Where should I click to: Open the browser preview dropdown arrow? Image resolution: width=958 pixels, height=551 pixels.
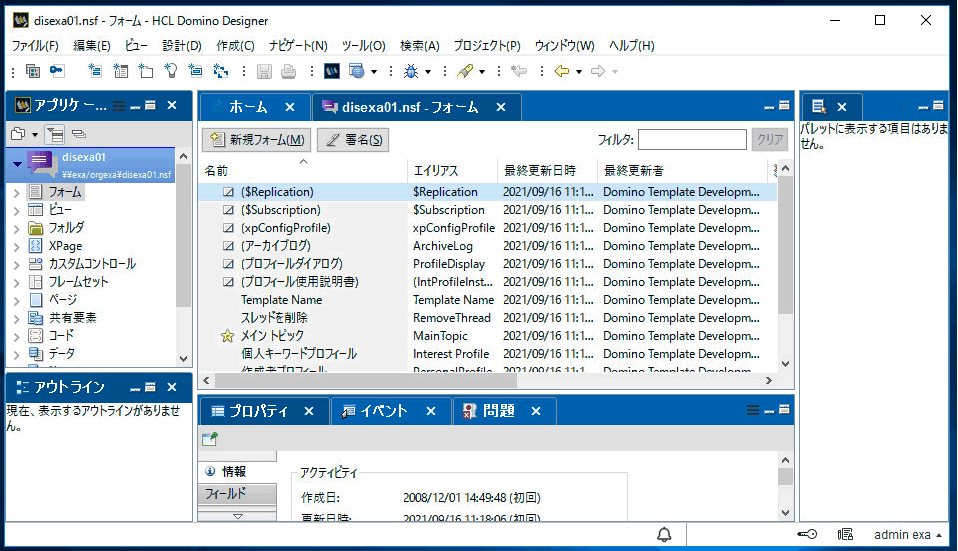(x=374, y=72)
